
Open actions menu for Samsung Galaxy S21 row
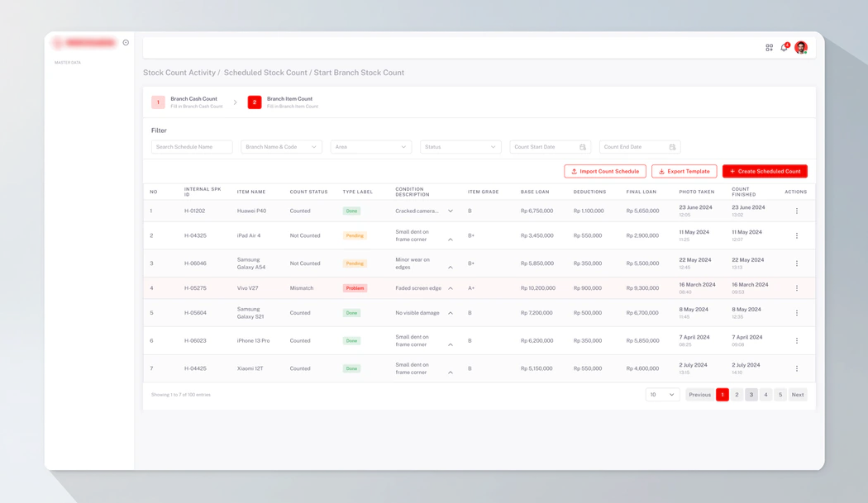(797, 313)
